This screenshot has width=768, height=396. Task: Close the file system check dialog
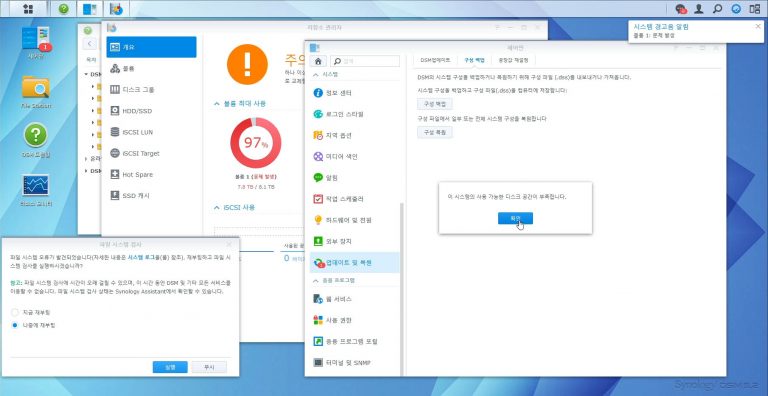[229, 244]
